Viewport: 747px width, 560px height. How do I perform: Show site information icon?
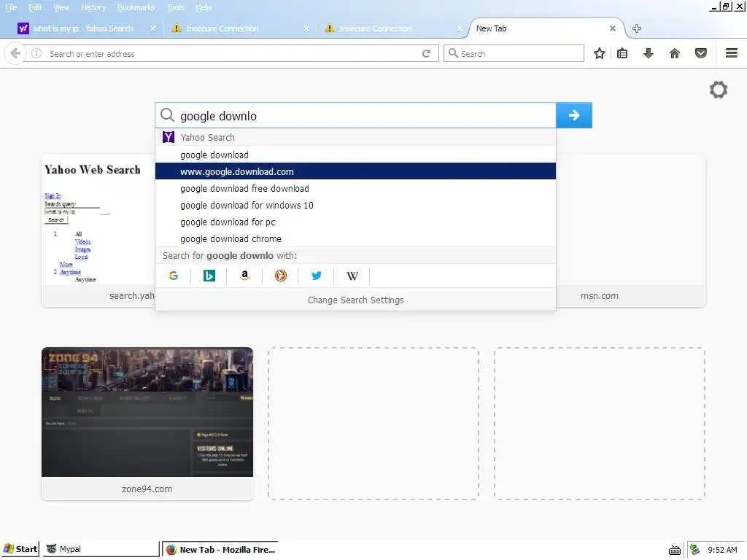36,53
